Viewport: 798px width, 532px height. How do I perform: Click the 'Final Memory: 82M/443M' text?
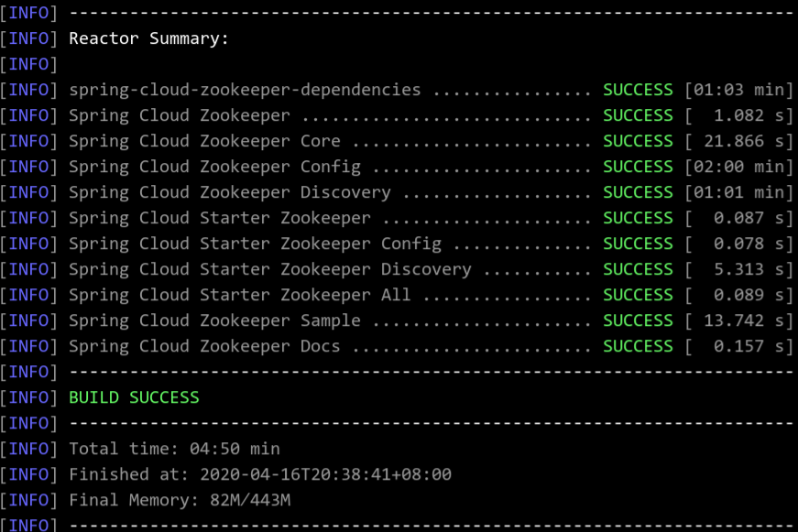[180, 500]
